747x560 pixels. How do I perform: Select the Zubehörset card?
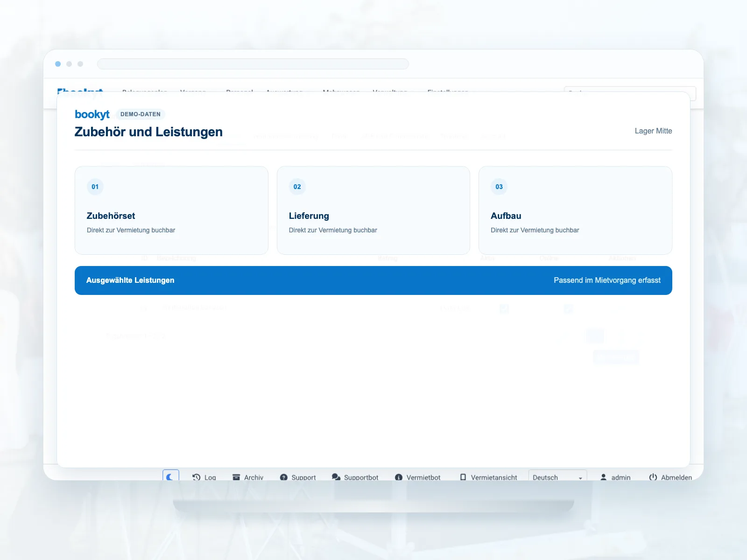pos(171,210)
